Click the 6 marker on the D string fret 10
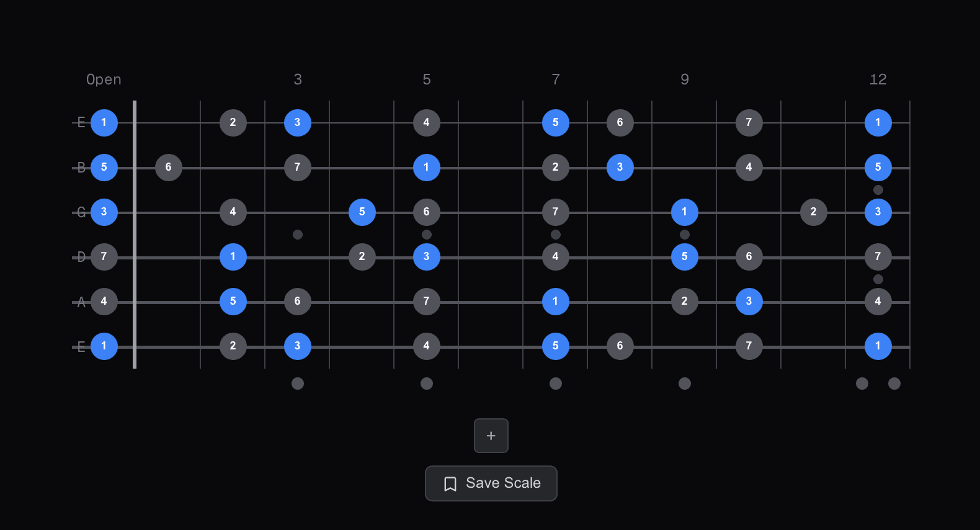Screen dimensions: 980x530 [x=749, y=256]
